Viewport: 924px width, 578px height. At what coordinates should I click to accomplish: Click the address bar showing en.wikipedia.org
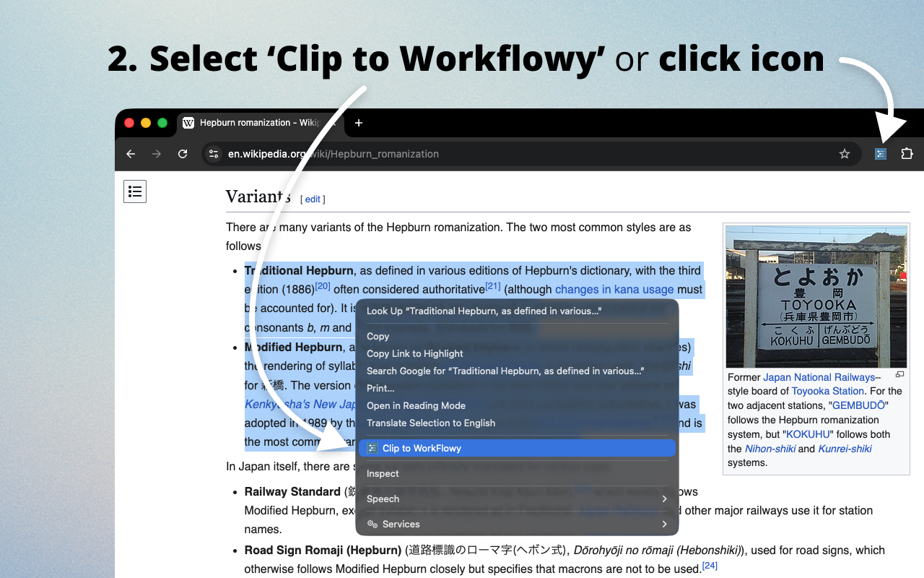(334, 154)
